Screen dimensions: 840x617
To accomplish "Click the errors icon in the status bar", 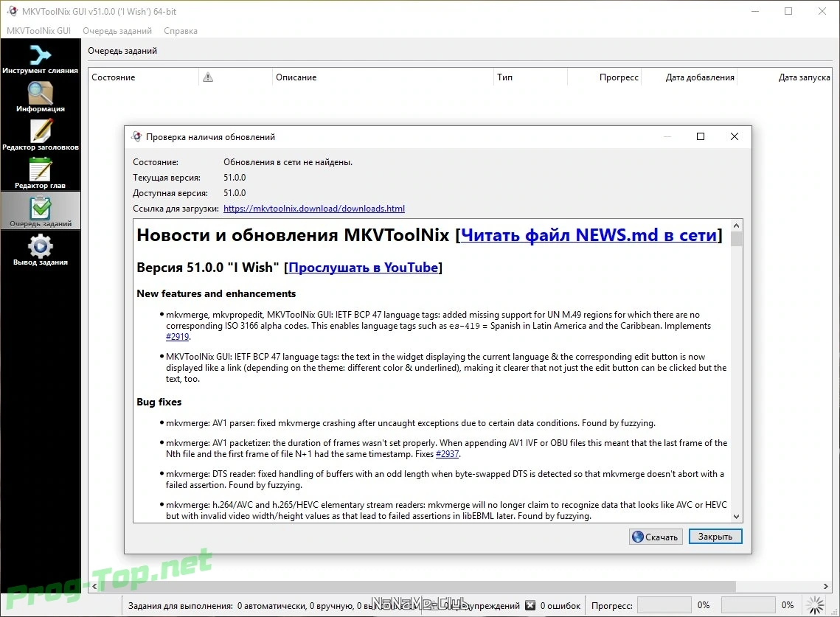I will coord(530,605).
